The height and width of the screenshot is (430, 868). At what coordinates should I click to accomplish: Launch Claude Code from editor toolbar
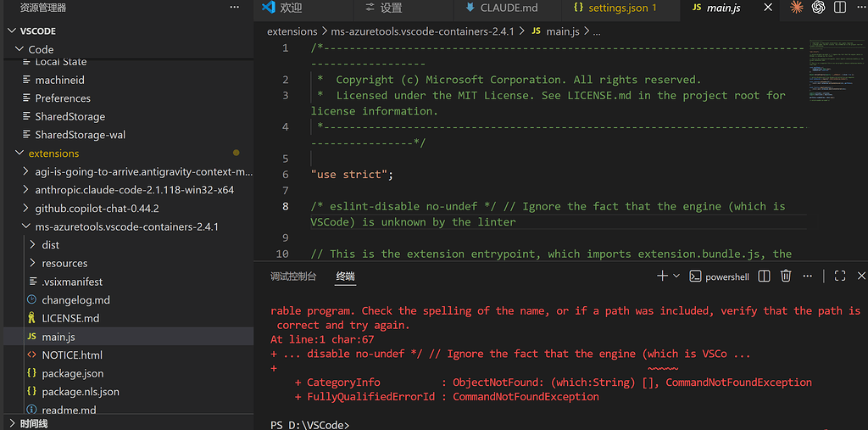[x=796, y=7]
